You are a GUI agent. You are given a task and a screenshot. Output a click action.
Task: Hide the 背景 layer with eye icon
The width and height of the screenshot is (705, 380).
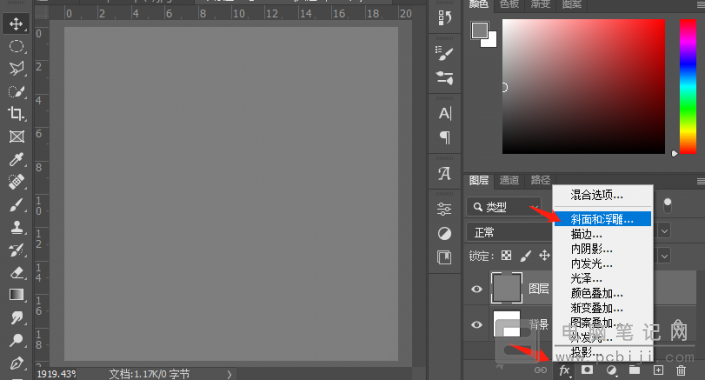(x=477, y=324)
